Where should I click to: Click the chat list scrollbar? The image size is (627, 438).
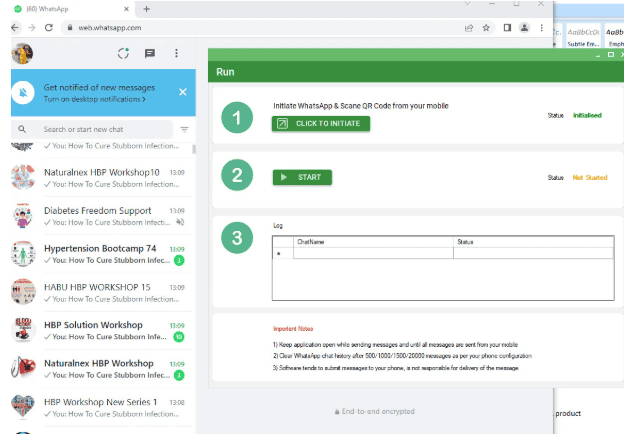point(194,149)
